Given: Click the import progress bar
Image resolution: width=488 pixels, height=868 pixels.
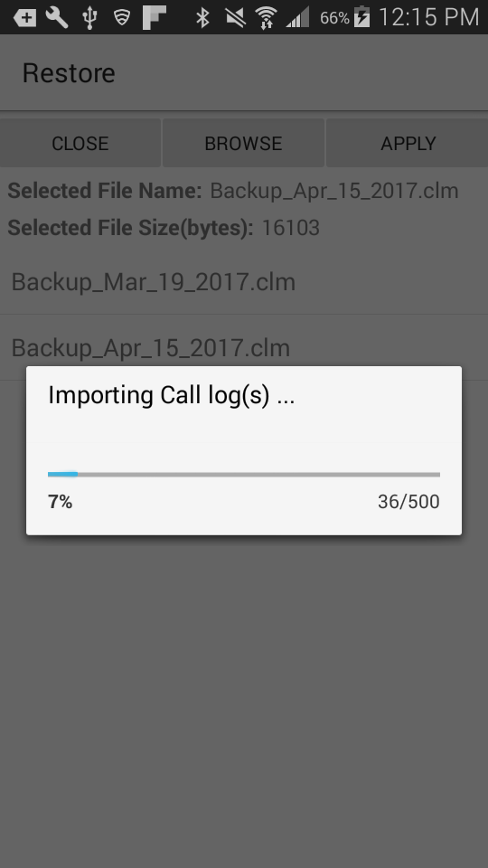Looking at the screenshot, I should [x=244, y=475].
